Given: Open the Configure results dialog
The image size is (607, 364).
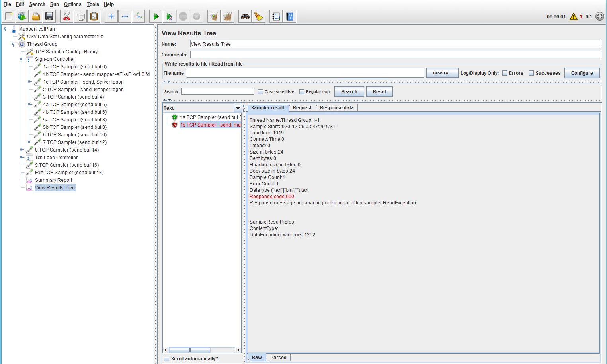Looking at the screenshot, I should click(582, 73).
